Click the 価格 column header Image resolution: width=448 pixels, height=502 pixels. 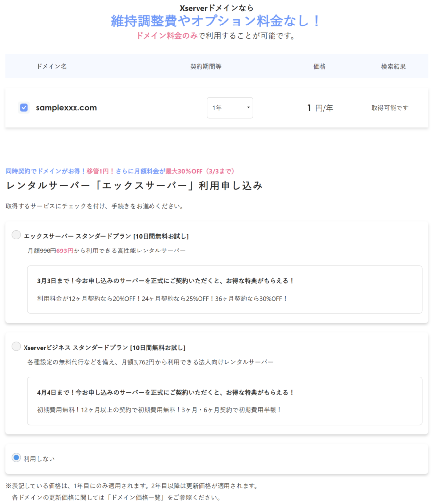[320, 67]
